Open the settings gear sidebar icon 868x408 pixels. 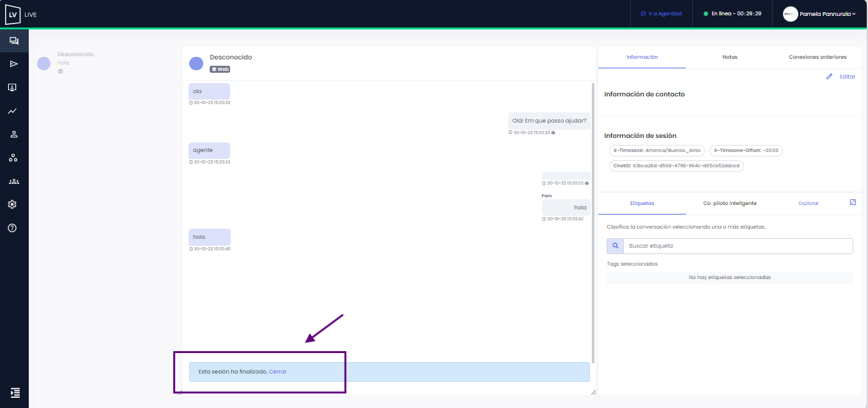pyautogui.click(x=13, y=204)
